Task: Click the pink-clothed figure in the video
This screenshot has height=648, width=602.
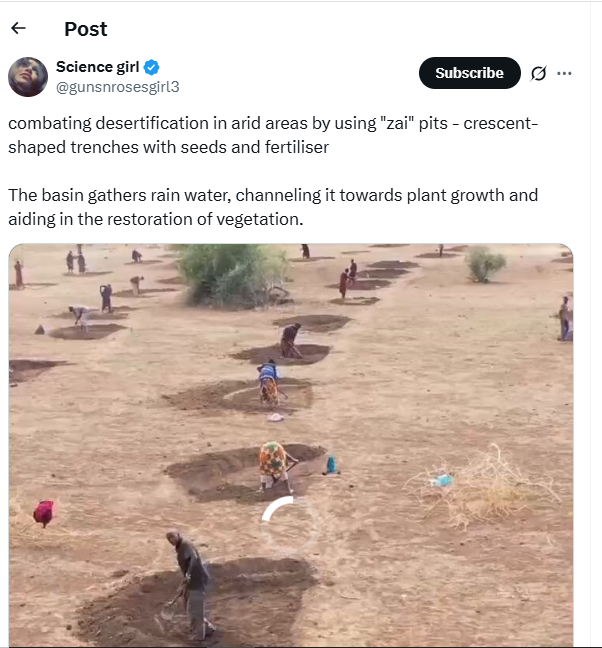Action: 44,512
